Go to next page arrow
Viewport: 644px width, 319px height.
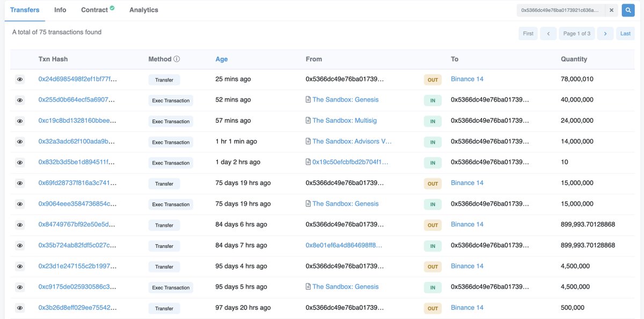605,33
